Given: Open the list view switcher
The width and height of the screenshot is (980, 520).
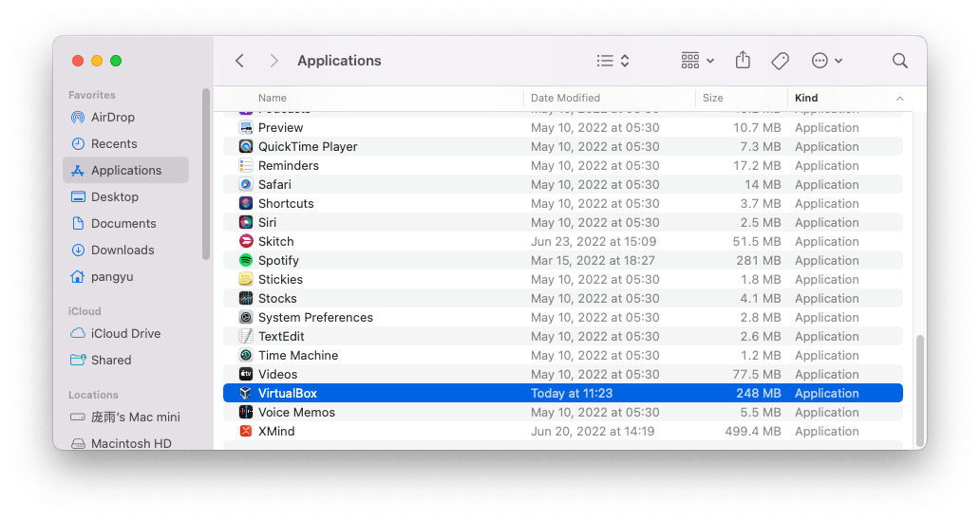Looking at the screenshot, I should [612, 61].
